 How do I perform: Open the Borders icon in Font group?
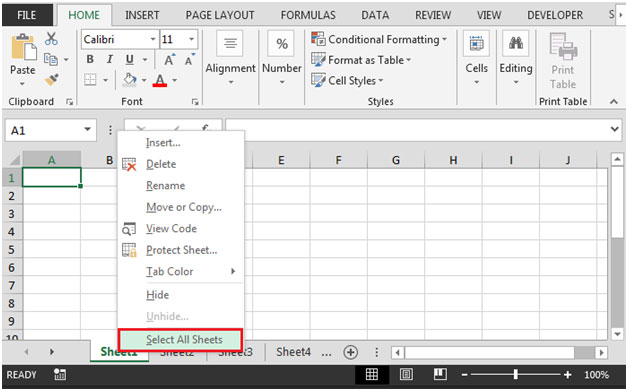90,80
